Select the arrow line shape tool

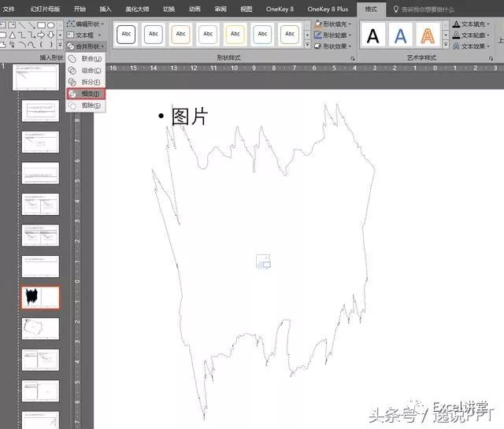(x=31, y=25)
